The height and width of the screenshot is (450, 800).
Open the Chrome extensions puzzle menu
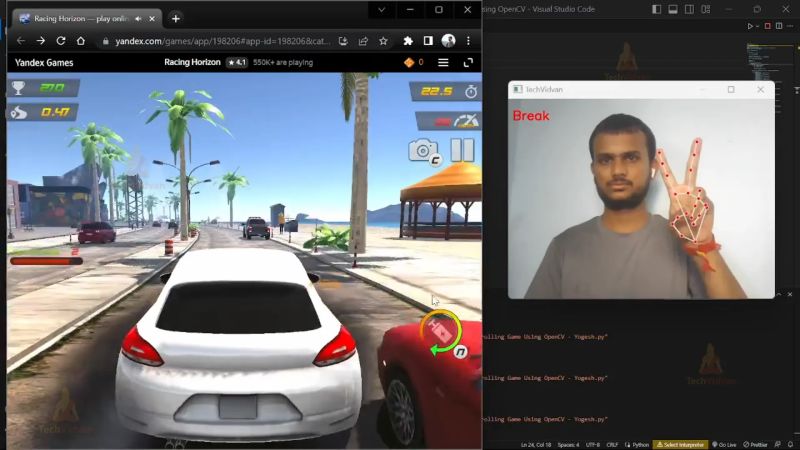click(408, 41)
